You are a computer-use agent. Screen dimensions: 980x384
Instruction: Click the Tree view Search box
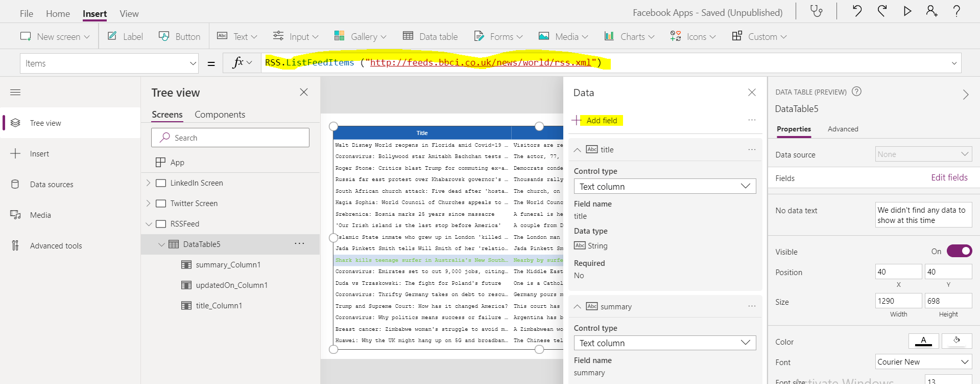click(230, 138)
